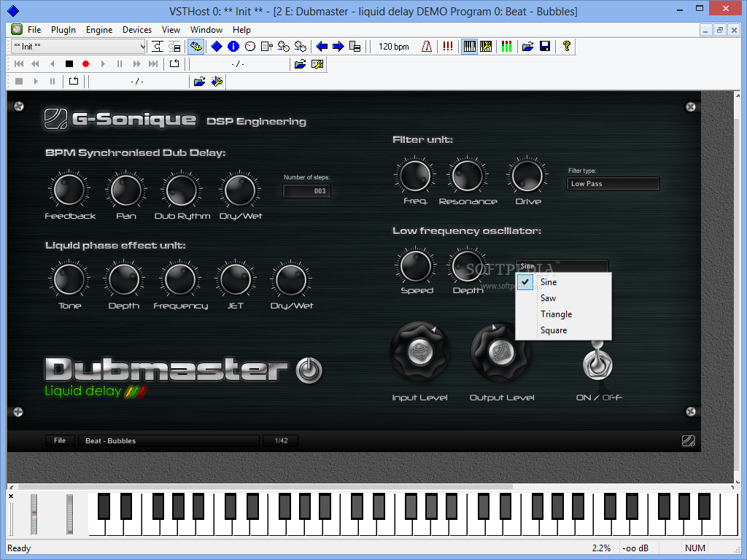The image size is (747, 560).
Task: Toggle the keyboard bar toolbar icon
Action: pyautogui.click(x=469, y=46)
